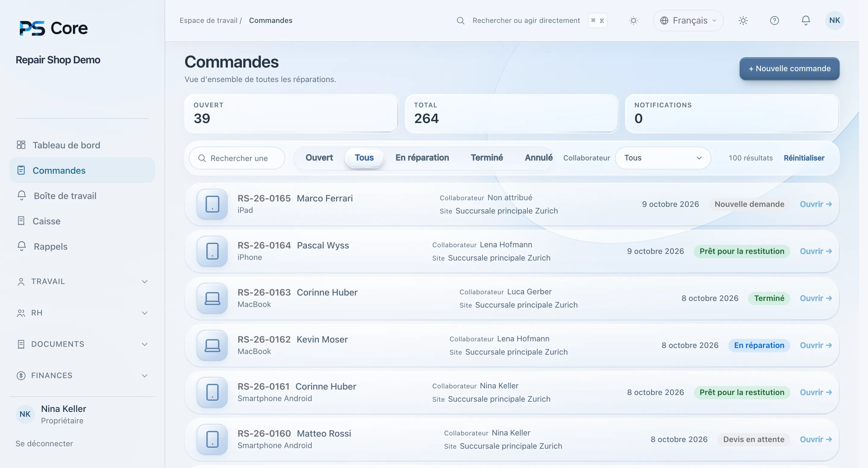Click the sun icon right of Français
Viewport: 868px width, 468px height.
[743, 21]
